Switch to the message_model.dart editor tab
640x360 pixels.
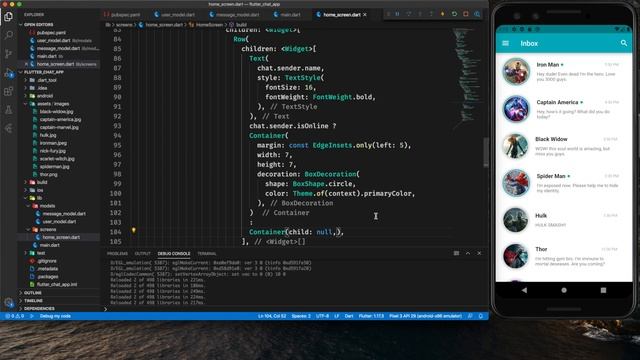(234, 14)
